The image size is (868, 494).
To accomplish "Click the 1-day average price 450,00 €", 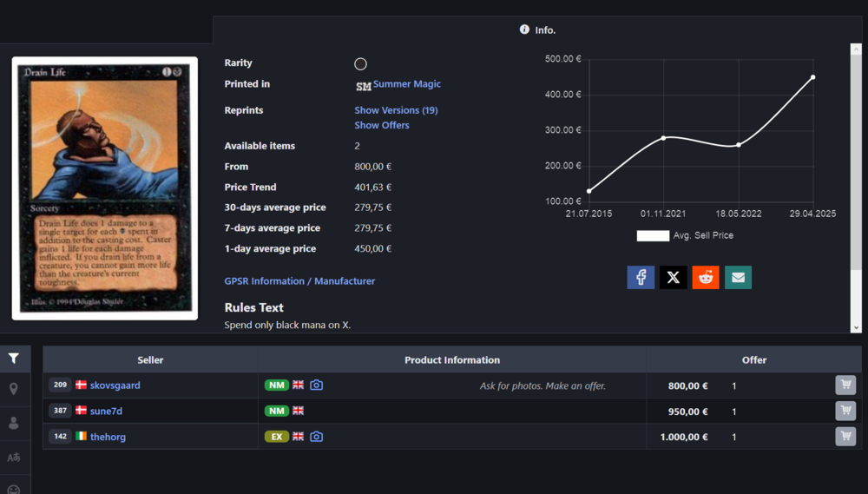I will tap(373, 248).
